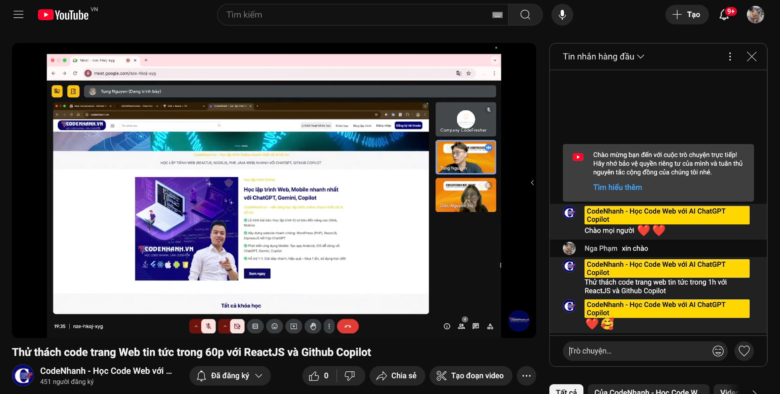Open the notifications bell with 9+ badge
Screen dimensions: 780x394
coord(725,15)
